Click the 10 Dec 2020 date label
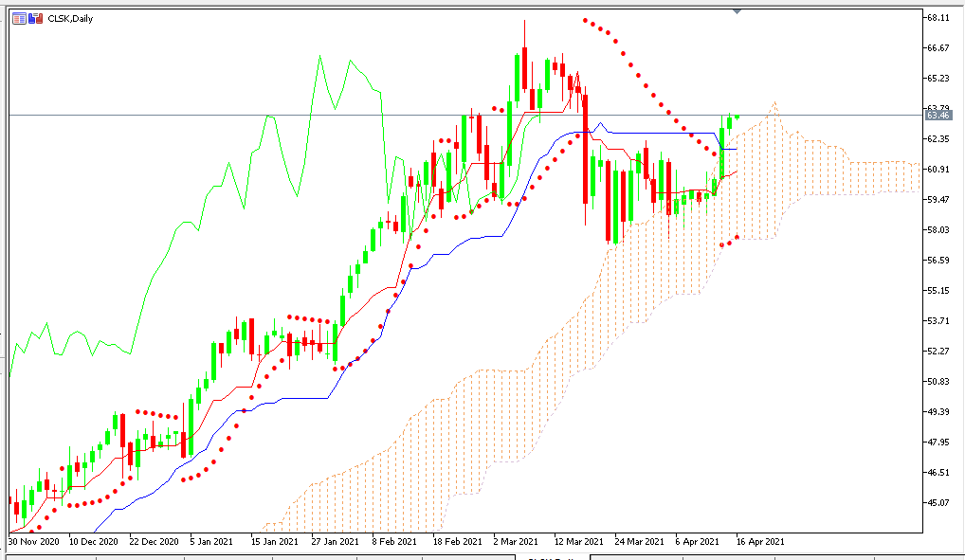 pos(94,542)
